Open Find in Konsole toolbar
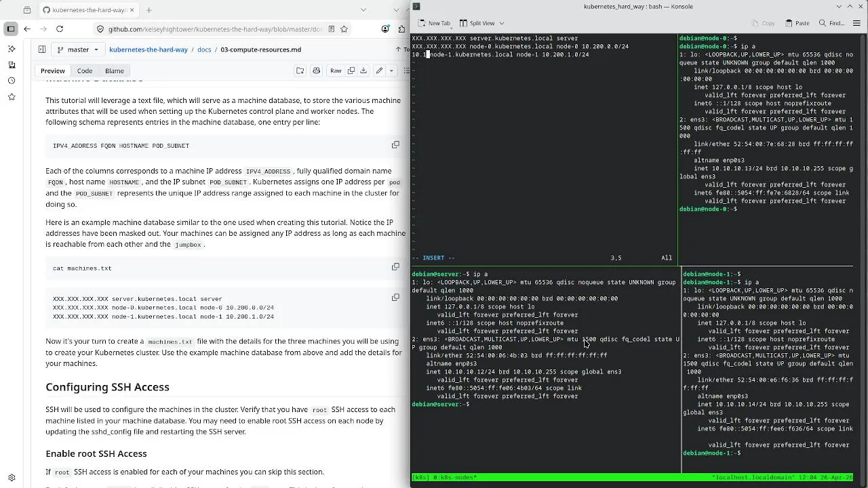This screenshot has height=488, width=868. coord(831,23)
